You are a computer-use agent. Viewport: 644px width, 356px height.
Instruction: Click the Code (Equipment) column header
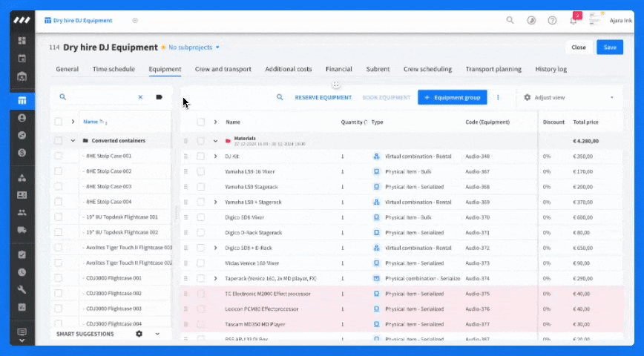(x=487, y=122)
